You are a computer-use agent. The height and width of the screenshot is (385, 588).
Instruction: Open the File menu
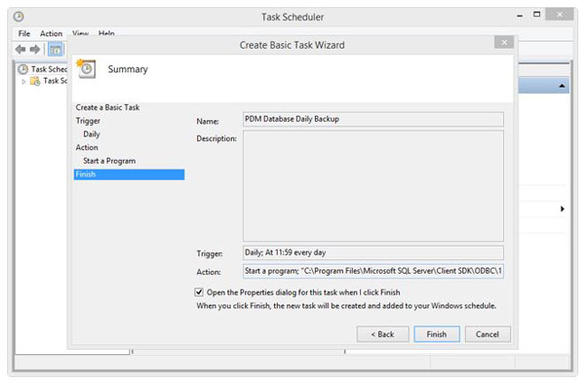click(24, 33)
